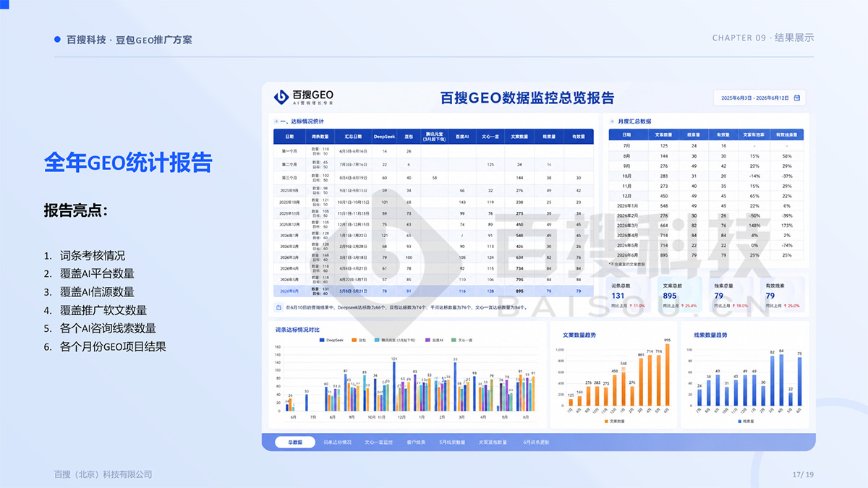Click the 百搜GEO logo icon in the dashboard
868x488 pixels.
point(281,97)
